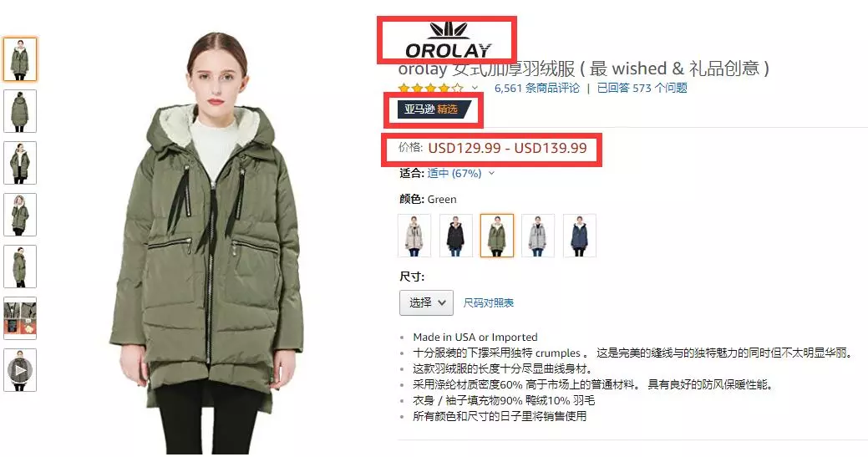
Task: Expand the fit 适中 (67%) dropdown
Action: coord(460,173)
